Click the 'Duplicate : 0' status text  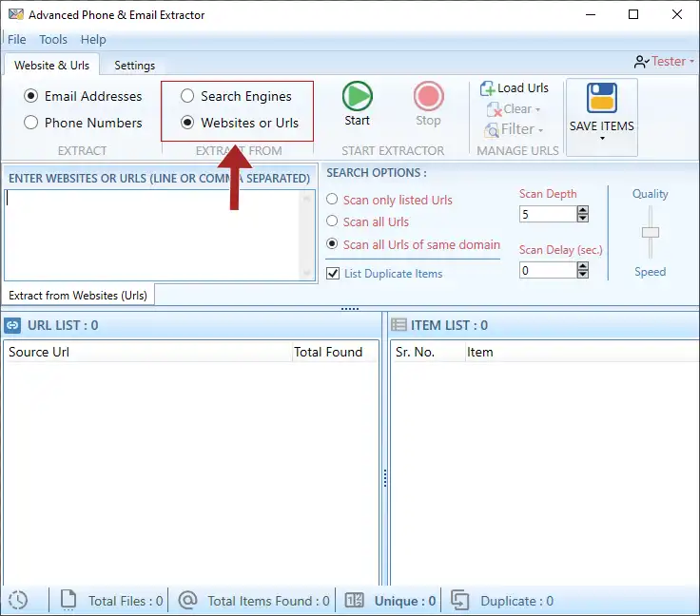517,601
